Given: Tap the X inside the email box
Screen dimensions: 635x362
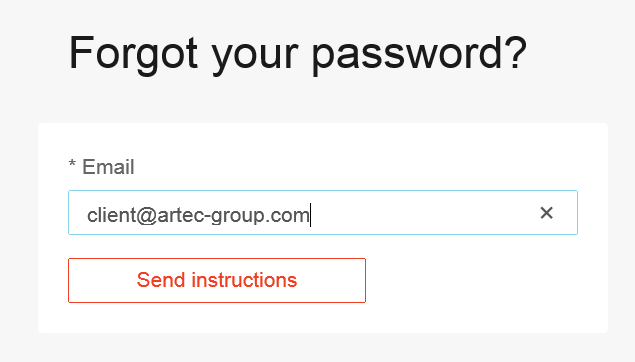Looking at the screenshot, I should [546, 213].
